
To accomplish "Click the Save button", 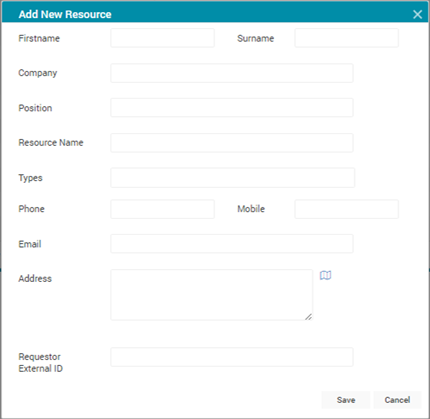I will pyautogui.click(x=346, y=400).
